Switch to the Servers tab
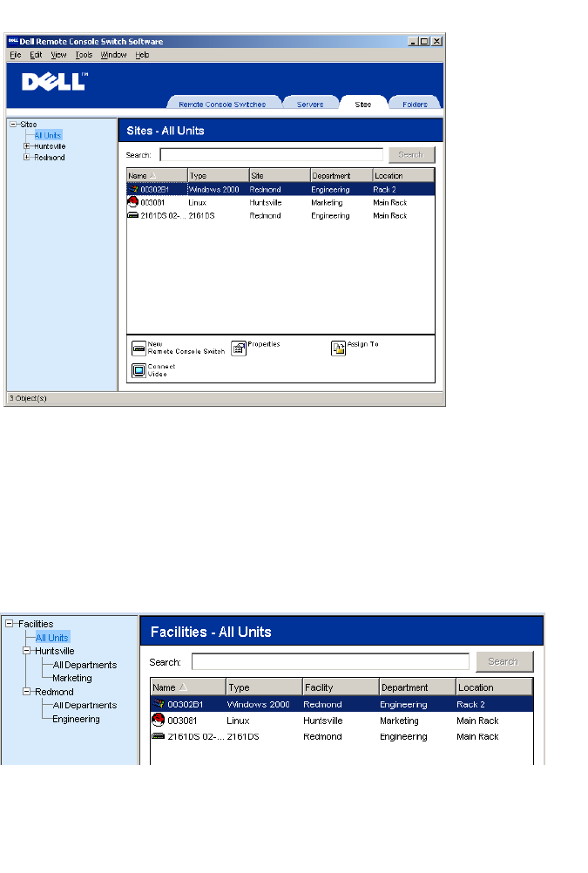 [x=310, y=104]
